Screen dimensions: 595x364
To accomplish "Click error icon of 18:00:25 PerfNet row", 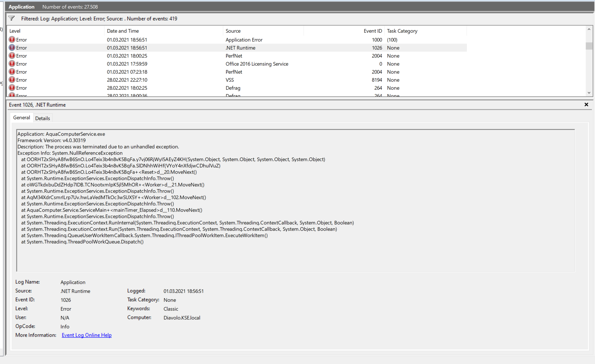I will click(12, 56).
